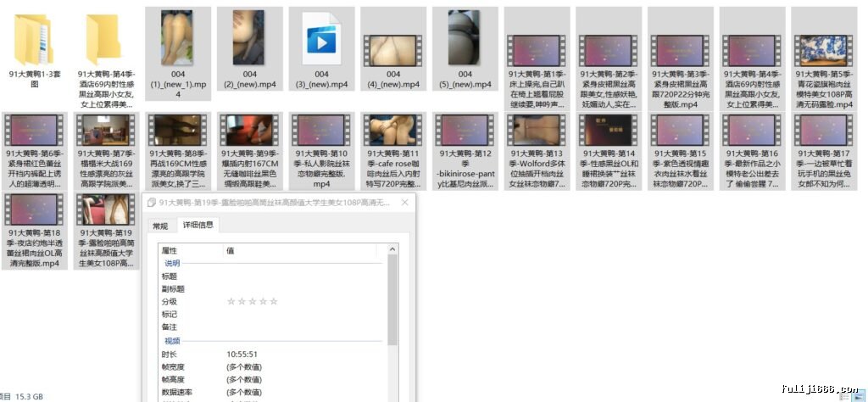Select video file 004 (4)_(new).mp4
This screenshot has height=402, width=868.
(x=393, y=50)
